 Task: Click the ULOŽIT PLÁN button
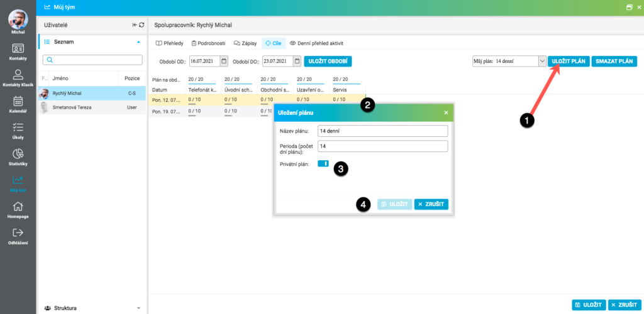pos(569,61)
